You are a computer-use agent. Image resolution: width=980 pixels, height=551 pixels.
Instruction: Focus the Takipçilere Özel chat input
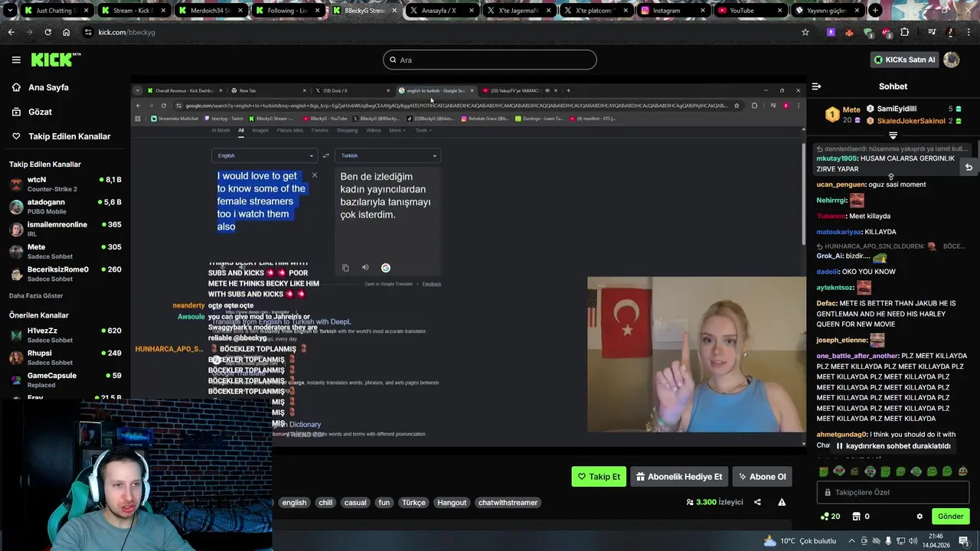pyautogui.click(x=893, y=492)
